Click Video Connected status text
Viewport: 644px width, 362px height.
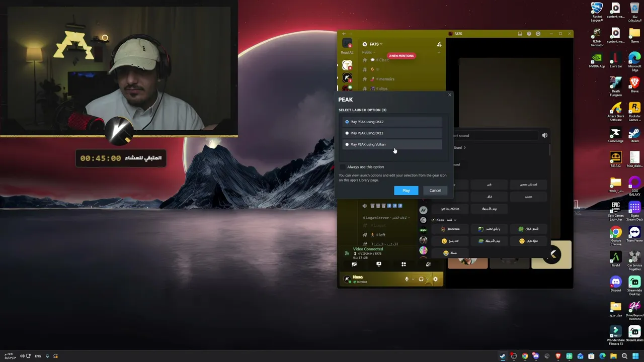(x=368, y=249)
